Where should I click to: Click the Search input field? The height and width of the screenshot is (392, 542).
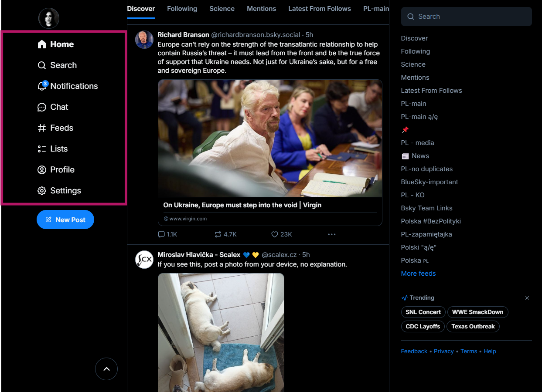(467, 17)
